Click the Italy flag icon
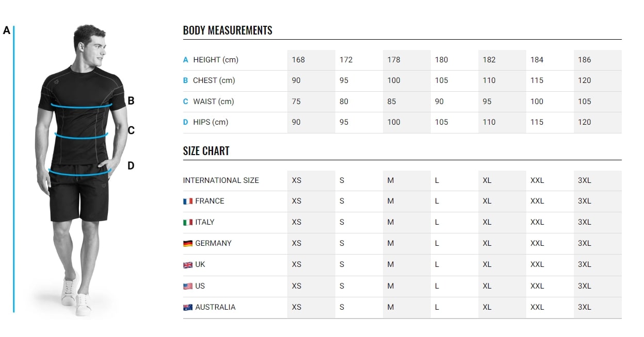This screenshot has width=644, height=337. pyautogui.click(x=188, y=223)
